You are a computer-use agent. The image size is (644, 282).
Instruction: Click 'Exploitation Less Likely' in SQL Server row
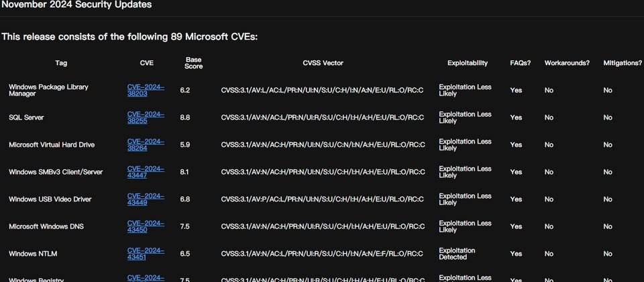coord(465,117)
